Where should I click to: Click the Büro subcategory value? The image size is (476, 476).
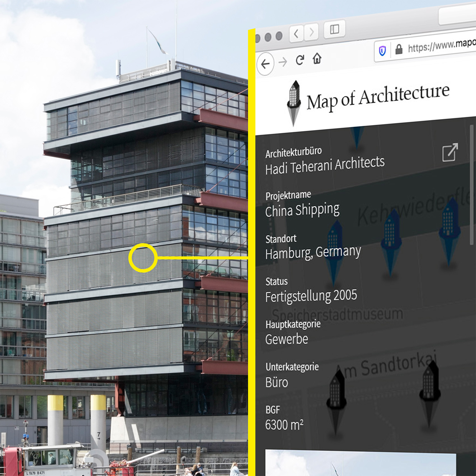coord(277,382)
